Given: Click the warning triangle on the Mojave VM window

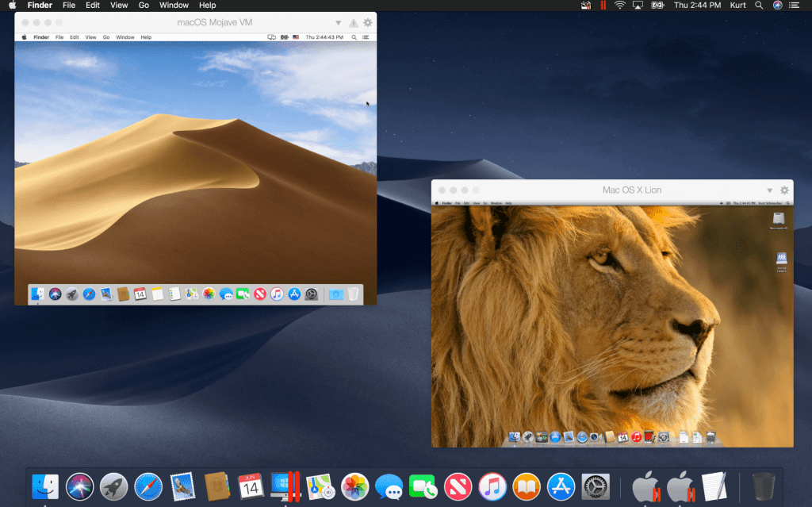Looking at the screenshot, I should (x=353, y=22).
